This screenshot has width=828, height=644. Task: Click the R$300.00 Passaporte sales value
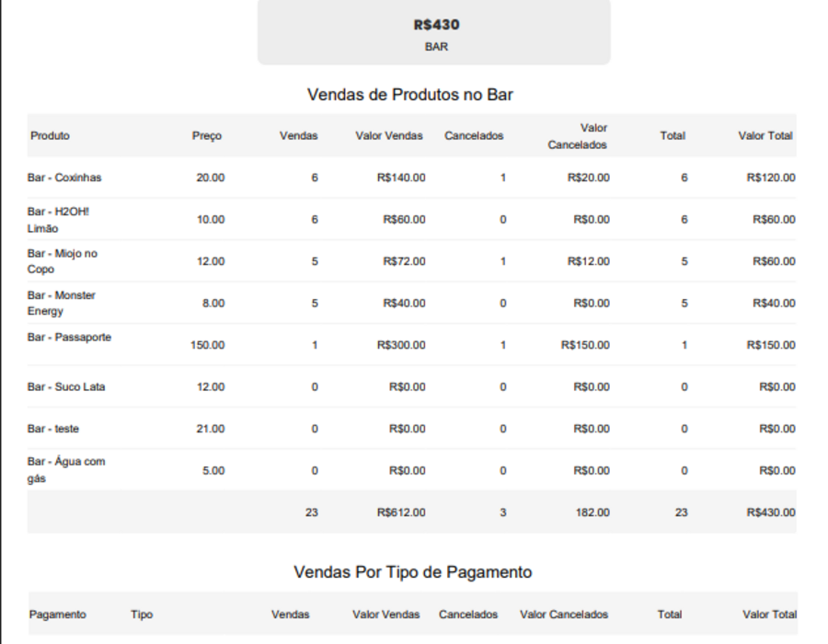point(401,345)
